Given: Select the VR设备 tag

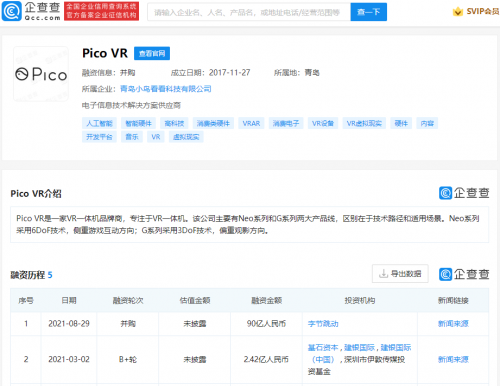Looking at the screenshot, I should (x=323, y=123).
